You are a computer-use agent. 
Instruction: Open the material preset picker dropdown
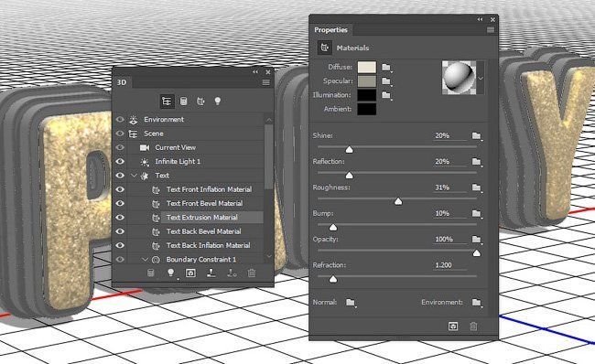(x=481, y=78)
